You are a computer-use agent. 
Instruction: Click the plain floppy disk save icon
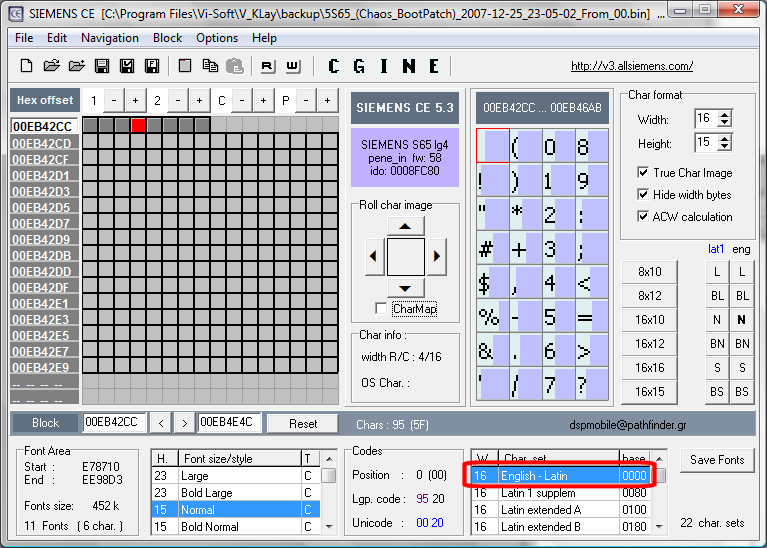pyautogui.click(x=102, y=66)
